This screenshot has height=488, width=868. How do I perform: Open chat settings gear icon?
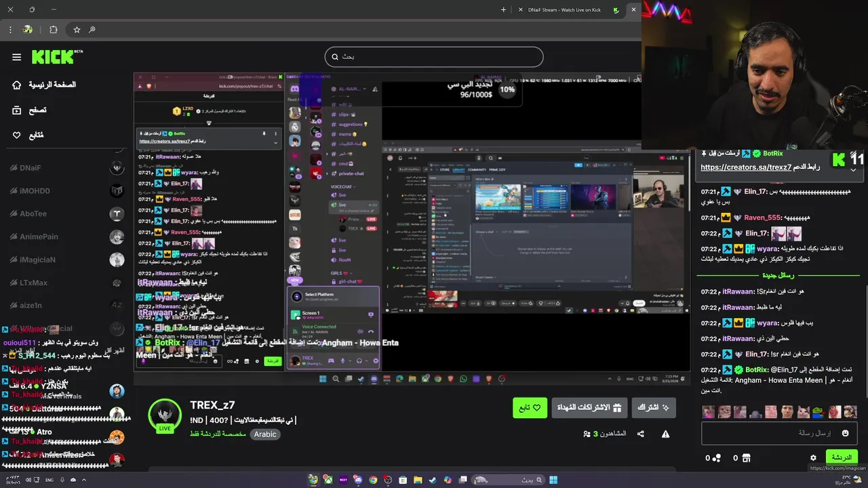click(813, 457)
